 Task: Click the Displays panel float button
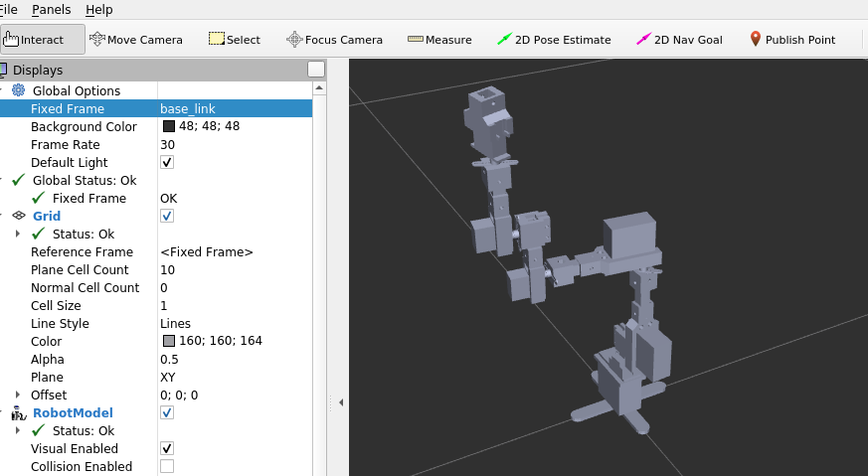click(x=316, y=70)
